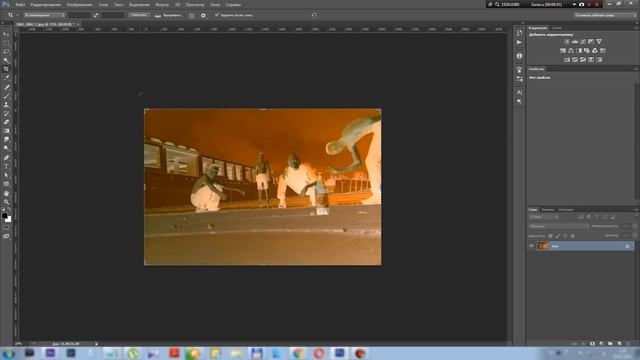Select the Rectangle shape tool

coord(6,184)
